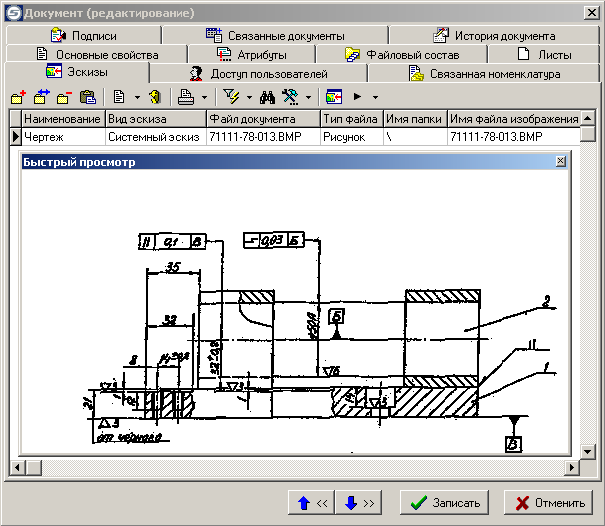The width and height of the screenshot is (605, 526).
Task: Click the filter funnel icon
Action: coord(230,97)
